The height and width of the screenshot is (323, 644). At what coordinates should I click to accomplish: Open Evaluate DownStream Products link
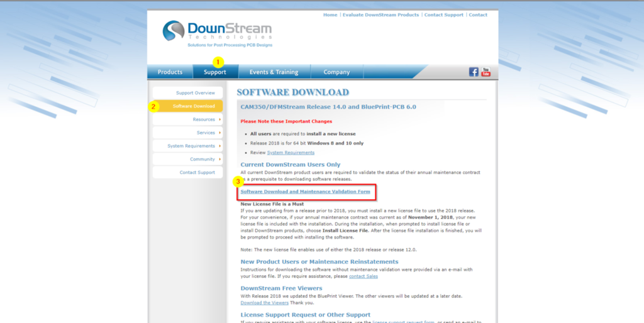[380, 15]
